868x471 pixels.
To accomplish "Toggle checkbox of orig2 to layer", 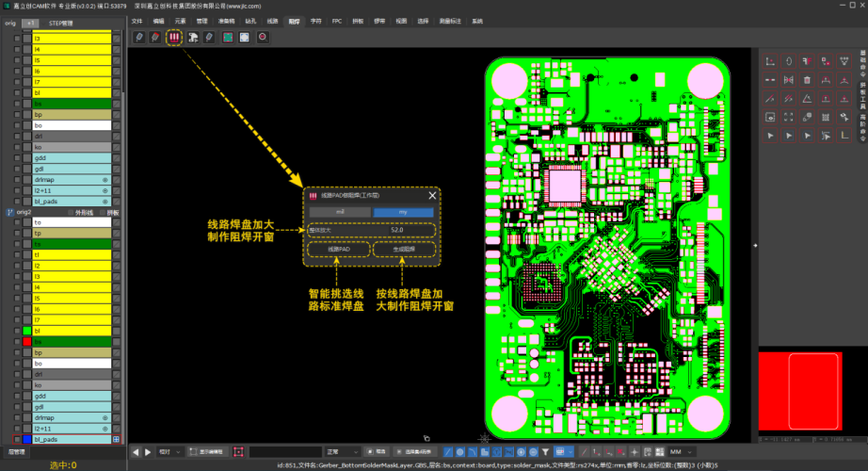I will click(x=17, y=222).
